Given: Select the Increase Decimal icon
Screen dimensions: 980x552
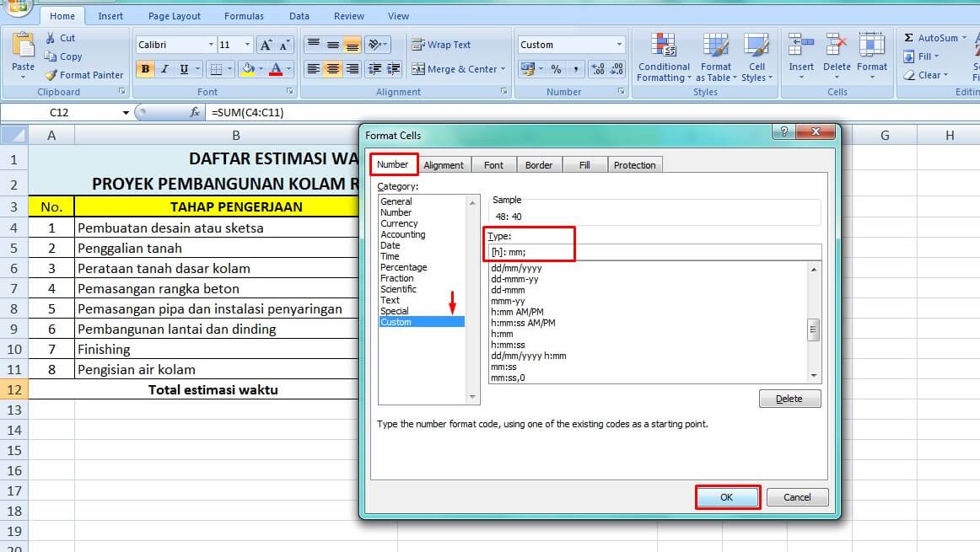Looking at the screenshot, I should point(597,70).
